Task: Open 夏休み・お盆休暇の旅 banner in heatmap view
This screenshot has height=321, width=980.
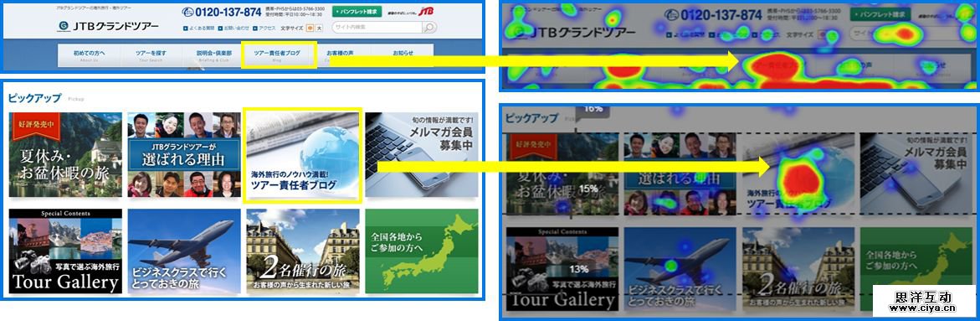Action: click(562, 174)
